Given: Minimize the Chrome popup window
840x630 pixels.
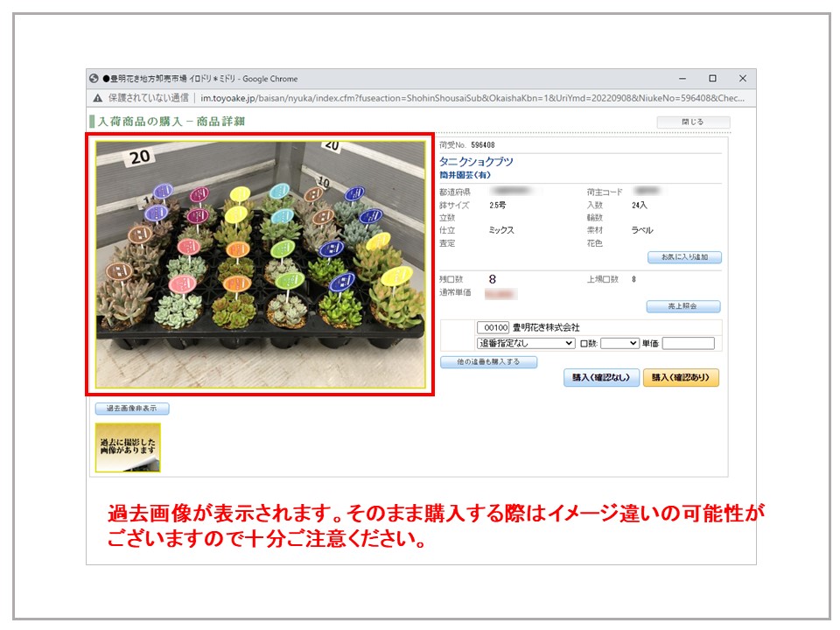Looking at the screenshot, I should coord(682,79).
